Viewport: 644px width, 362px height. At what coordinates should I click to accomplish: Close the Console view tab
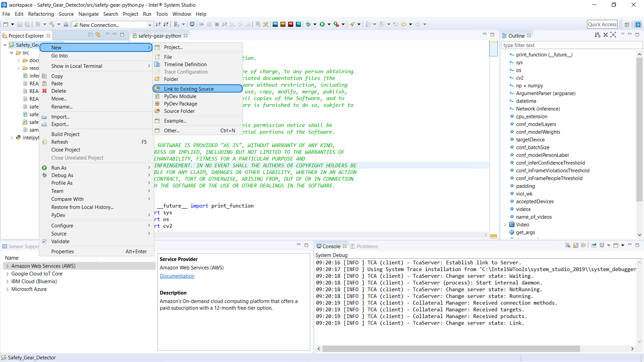click(x=345, y=246)
